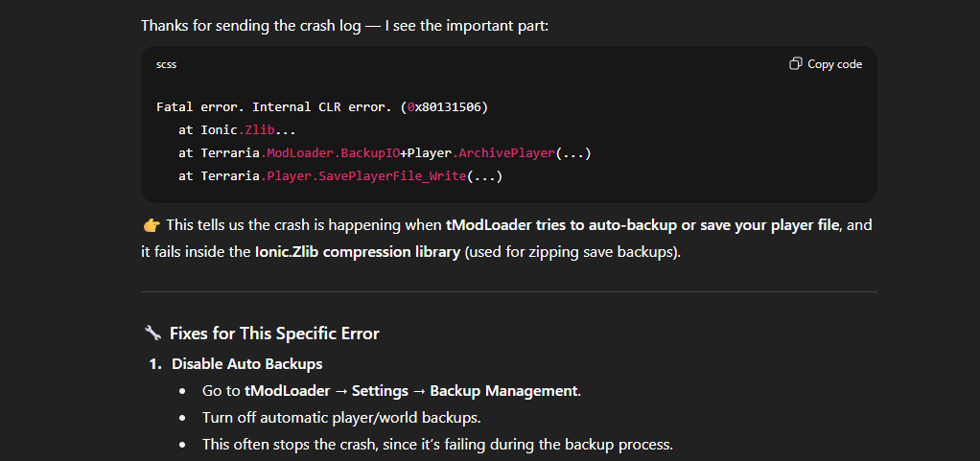Screen dimensions: 980x461
Task: Click the horizontal divider line above Fixes
Action: point(508,291)
